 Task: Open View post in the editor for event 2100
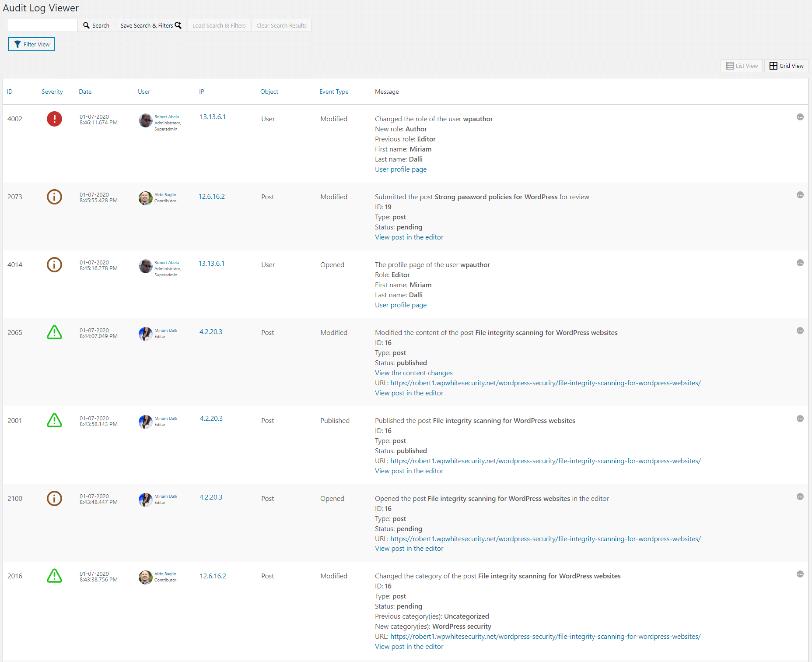(409, 548)
